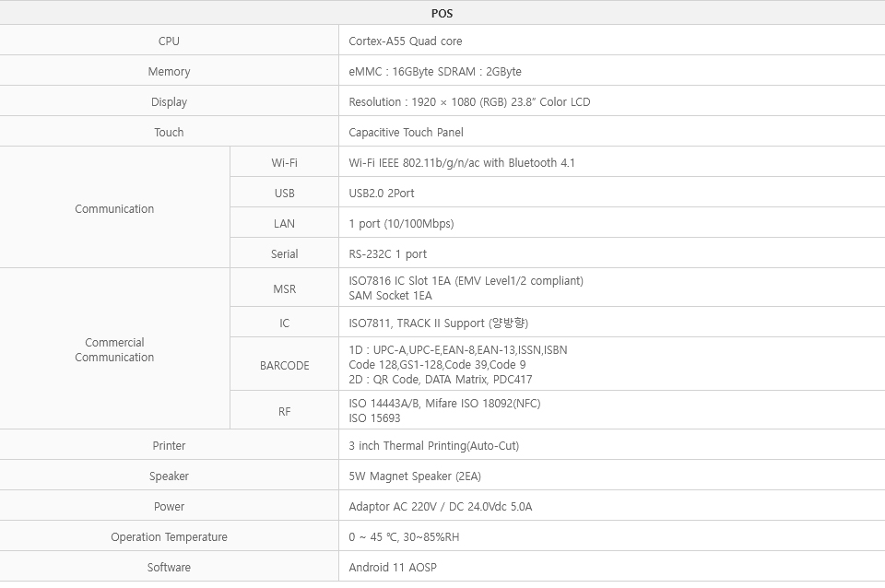The image size is (885, 588).
Task: Click the Display resolution value cell
Action: point(469,102)
